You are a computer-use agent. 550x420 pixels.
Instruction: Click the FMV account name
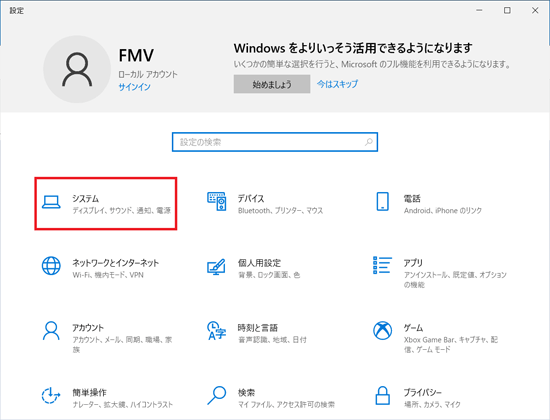(x=136, y=55)
